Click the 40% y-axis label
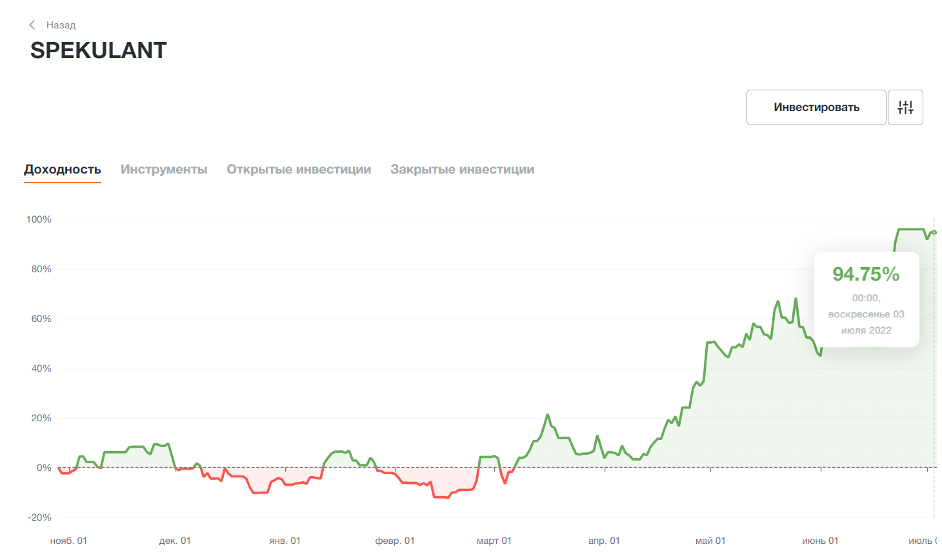 tap(41, 368)
